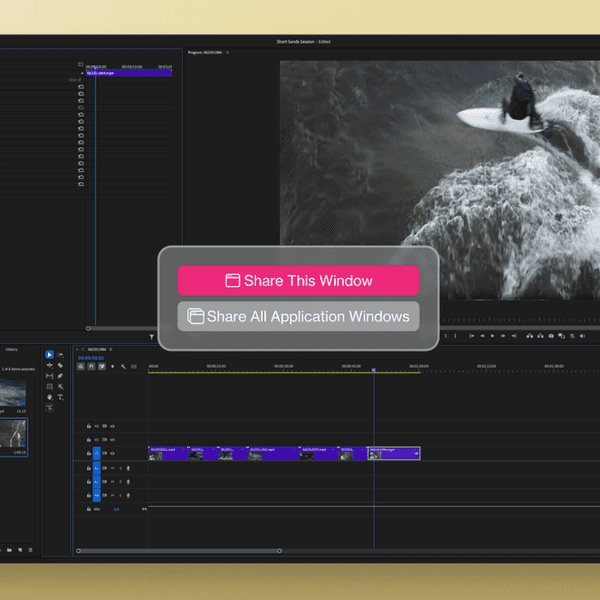Toggle V3 track output eye
Image resolution: width=600 pixels, height=600 pixels.
click(112, 426)
